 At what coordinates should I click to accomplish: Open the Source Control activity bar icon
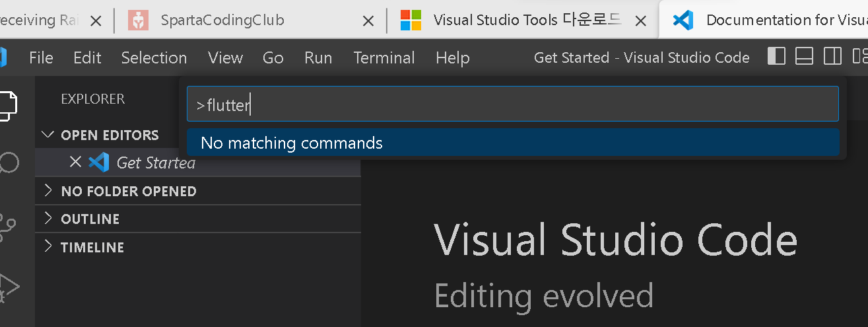(9, 227)
